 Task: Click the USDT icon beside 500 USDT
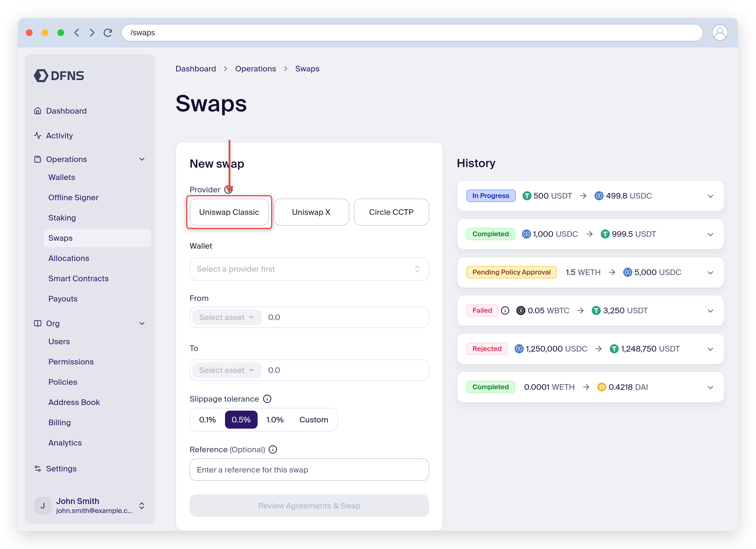tap(527, 196)
